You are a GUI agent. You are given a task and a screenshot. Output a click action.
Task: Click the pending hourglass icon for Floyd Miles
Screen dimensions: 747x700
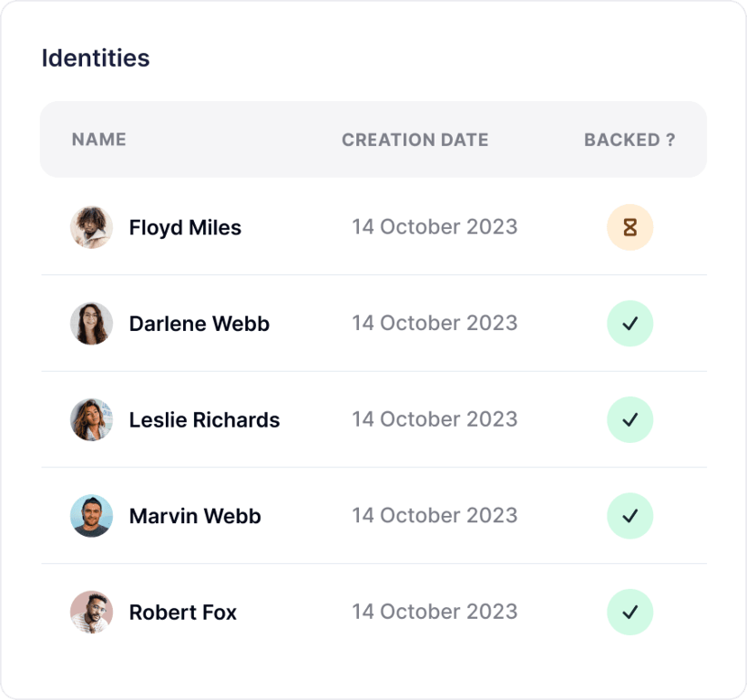[629, 228]
